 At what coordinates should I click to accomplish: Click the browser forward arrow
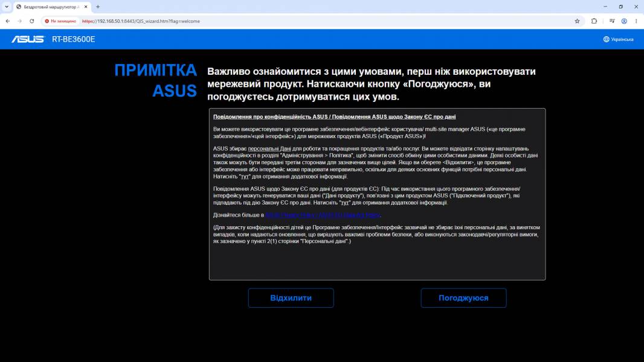[20, 21]
